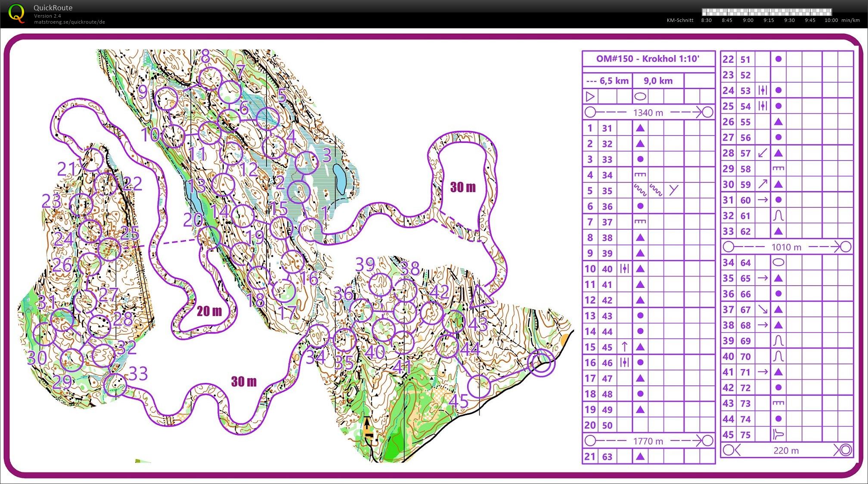
Task: Click the dot symbol in row 3
Action: point(640,159)
